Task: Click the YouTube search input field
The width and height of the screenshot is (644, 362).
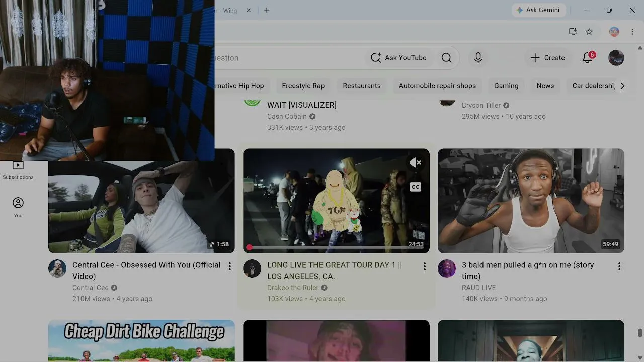Action: coord(290,58)
